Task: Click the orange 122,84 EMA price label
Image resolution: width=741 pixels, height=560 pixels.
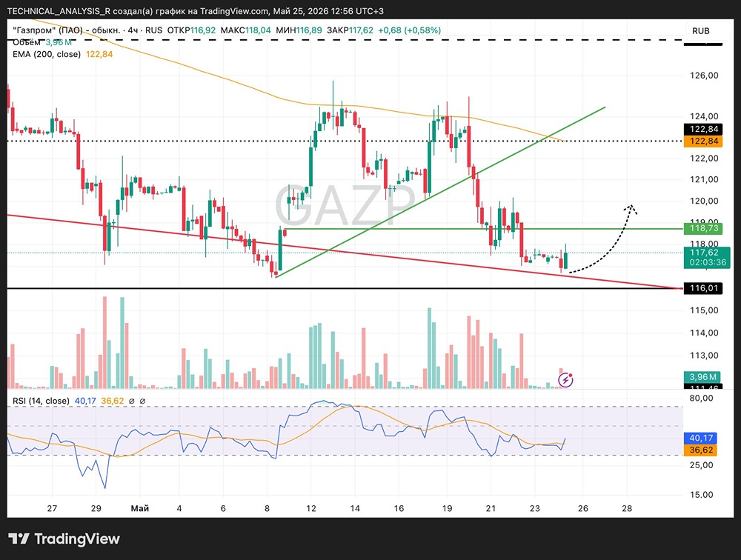Action: point(702,141)
